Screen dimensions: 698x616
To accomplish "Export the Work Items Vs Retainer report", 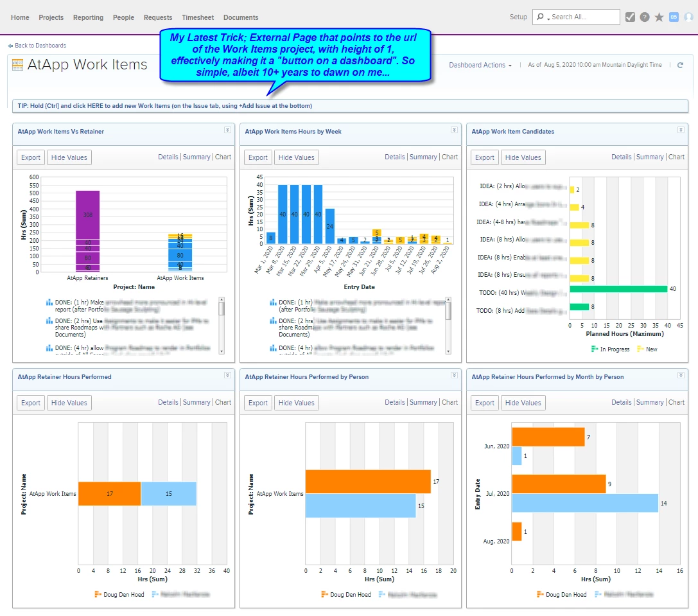I will (x=31, y=157).
